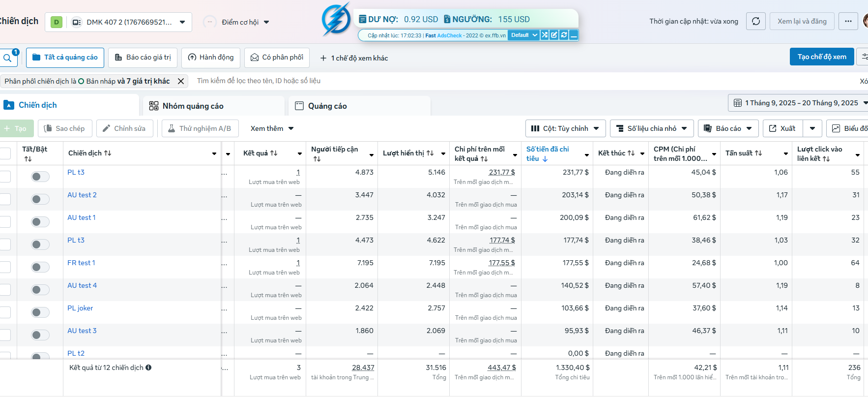Click the AdsCheck widget refresh icon
The height and width of the screenshot is (397, 868).
564,35
